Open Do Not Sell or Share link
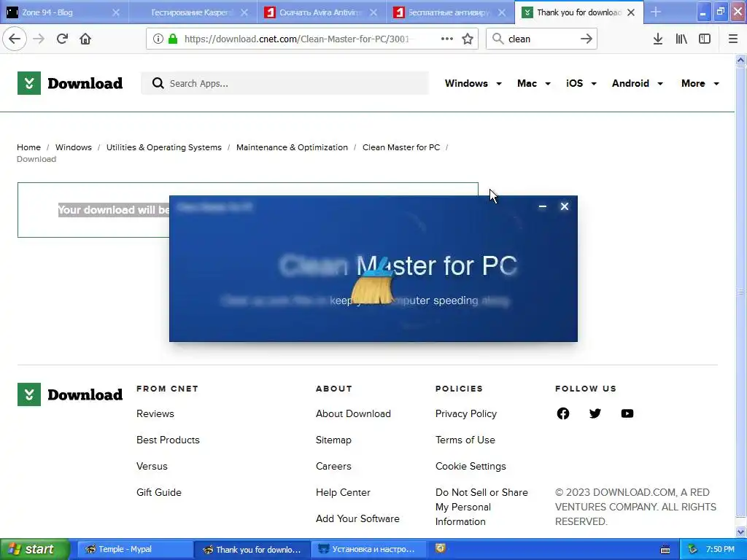 [x=481, y=507]
